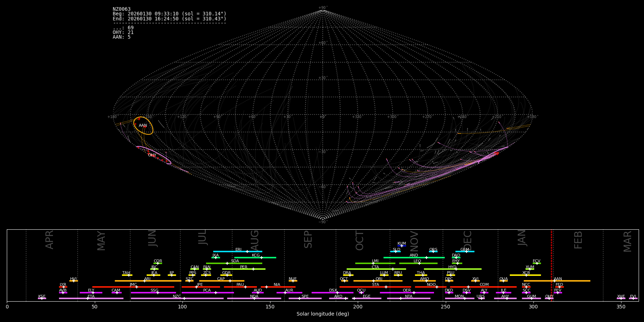Click the URS shower bar
Viewport: 644px width, 322px height.
(481, 298)
